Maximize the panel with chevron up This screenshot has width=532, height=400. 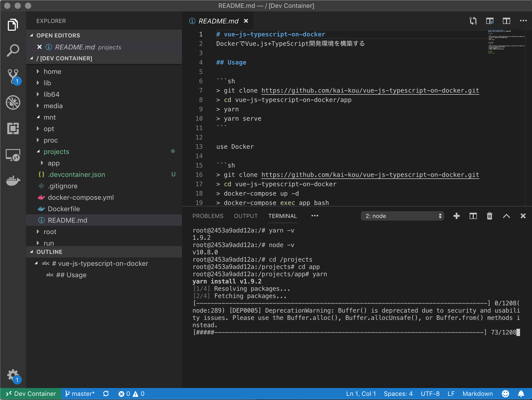[x=506, y=216]
